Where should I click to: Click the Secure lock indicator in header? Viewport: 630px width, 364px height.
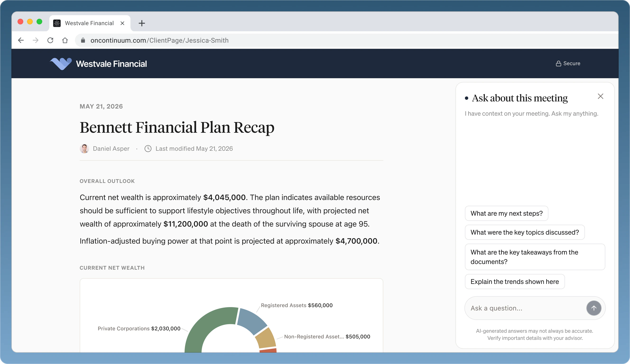568,64
